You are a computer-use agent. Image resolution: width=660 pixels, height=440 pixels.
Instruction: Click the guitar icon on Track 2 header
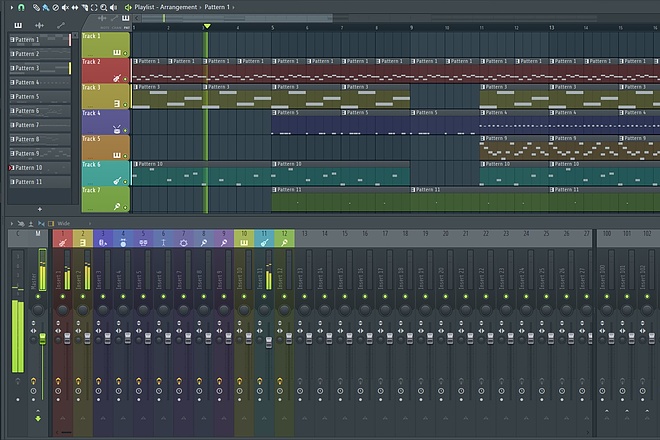point(117,78)
